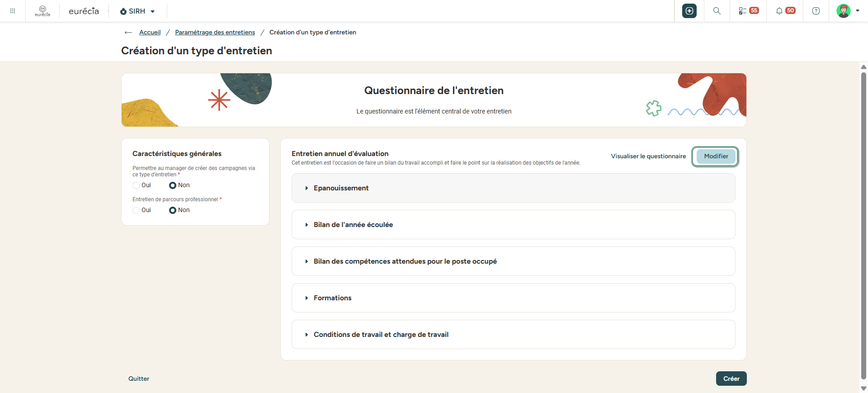Select Oui for manager campaign creation
The width and height of the screenshot is (868, 393).
click(x=136, y=185)
